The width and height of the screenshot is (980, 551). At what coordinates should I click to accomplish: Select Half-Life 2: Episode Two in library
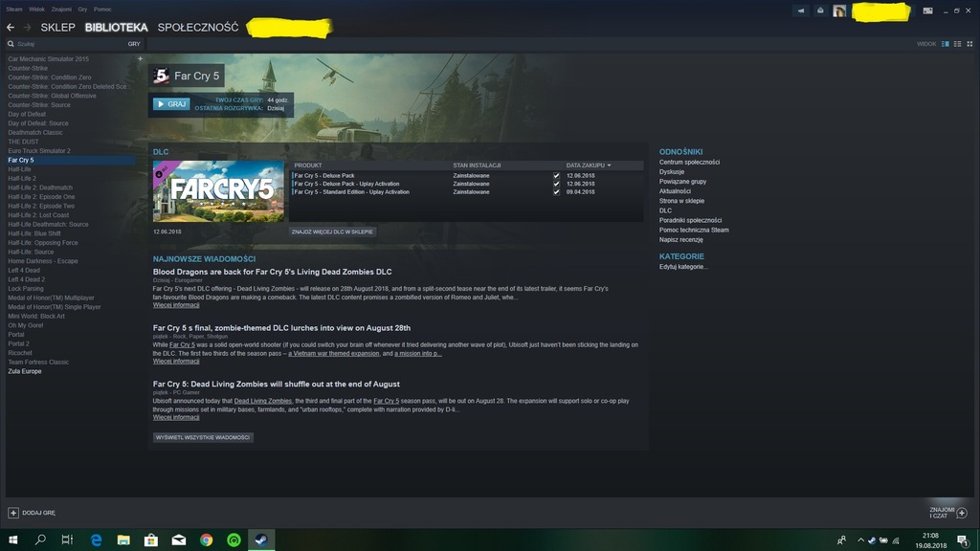tap(41, 206)
